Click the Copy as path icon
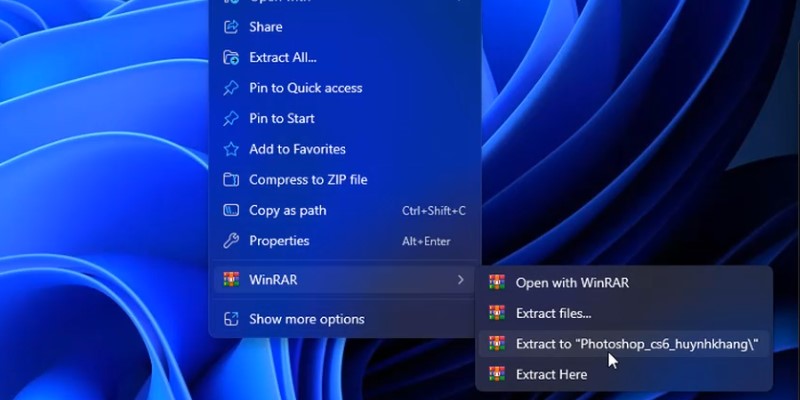Viewport: 800px width, 400px height. click(x=231, y=211)
